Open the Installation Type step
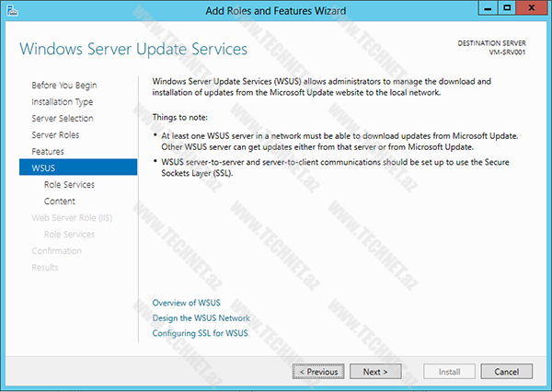 coord(62,102)
